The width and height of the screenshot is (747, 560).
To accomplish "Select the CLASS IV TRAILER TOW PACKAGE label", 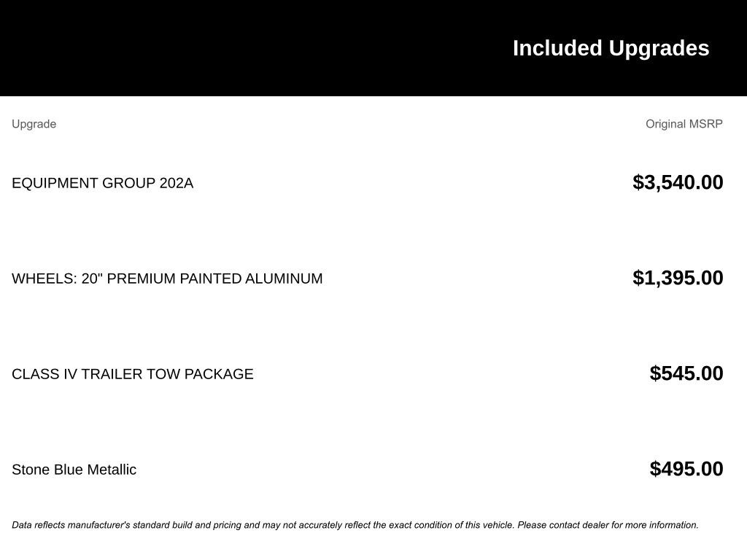I will pos(133,374).
